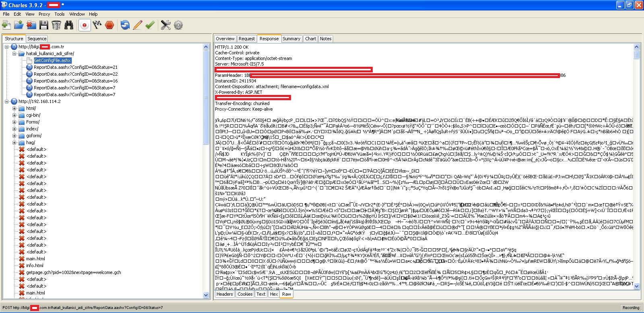Toggle throttling with checkered flag icon
The image size is (644, 313).
97,25
